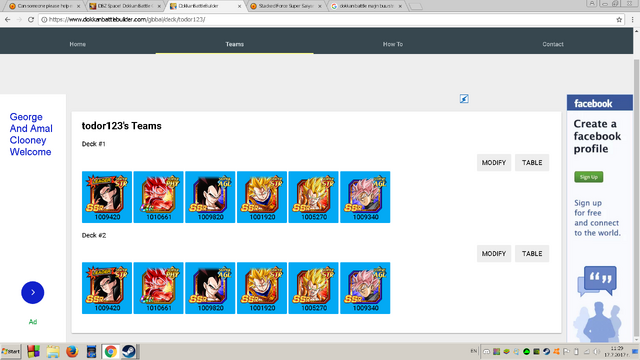Go back with the browser back arrow

pos(8,19)
